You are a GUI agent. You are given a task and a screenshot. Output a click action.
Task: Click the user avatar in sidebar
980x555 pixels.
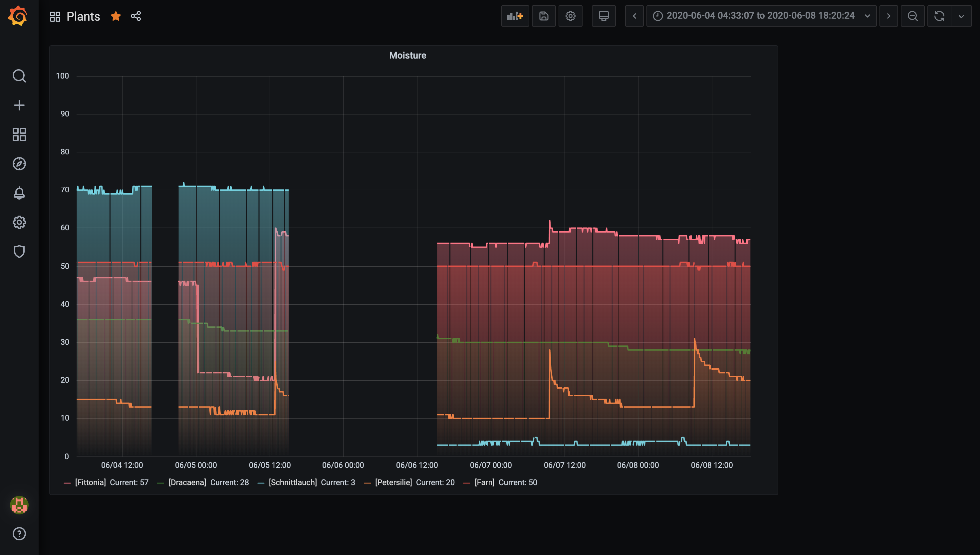pyautogui.click(x=19, y=505)
